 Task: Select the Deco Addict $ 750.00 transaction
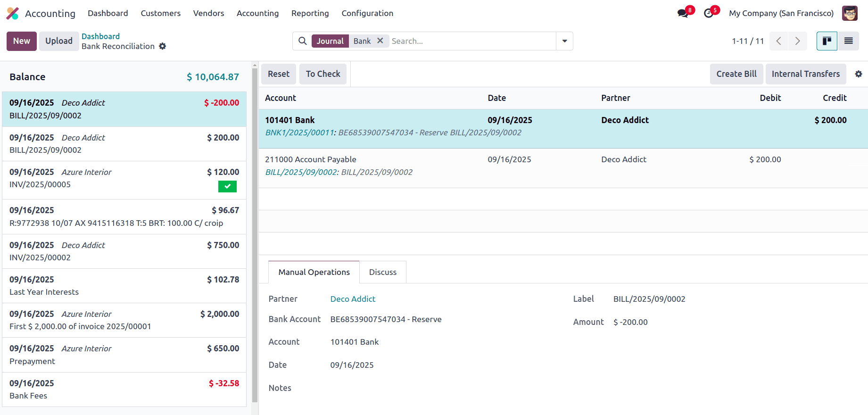(124, 251)
